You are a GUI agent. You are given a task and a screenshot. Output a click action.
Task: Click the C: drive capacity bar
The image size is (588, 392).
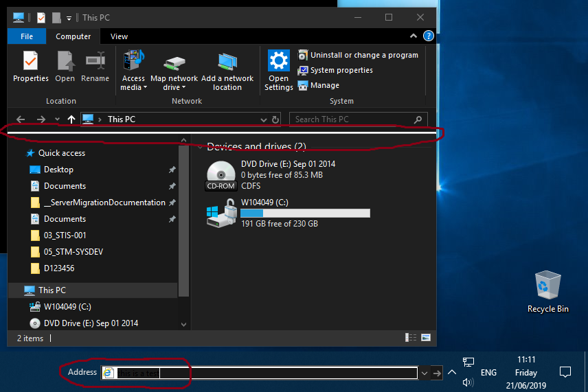point(305,214)
